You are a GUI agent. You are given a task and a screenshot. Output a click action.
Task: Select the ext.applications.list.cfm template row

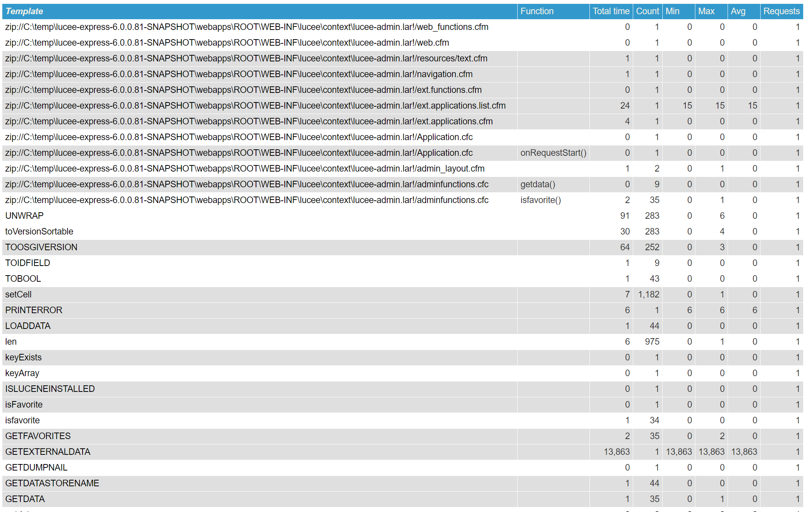[255, 106]
